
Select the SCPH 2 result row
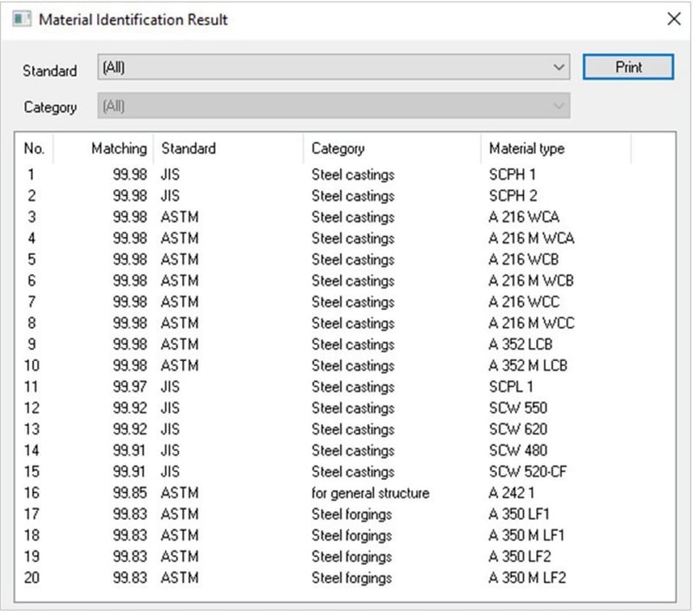pyautogui.click(x=512, y=196)
